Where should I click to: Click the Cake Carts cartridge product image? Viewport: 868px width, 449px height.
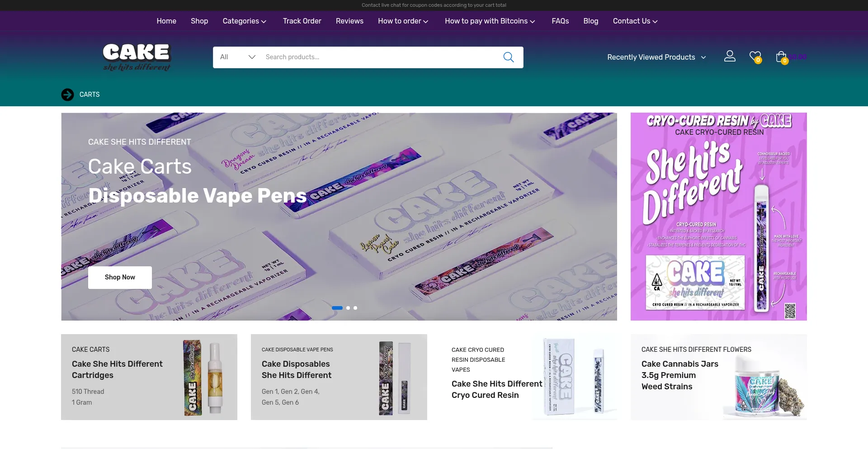point(204,378)
